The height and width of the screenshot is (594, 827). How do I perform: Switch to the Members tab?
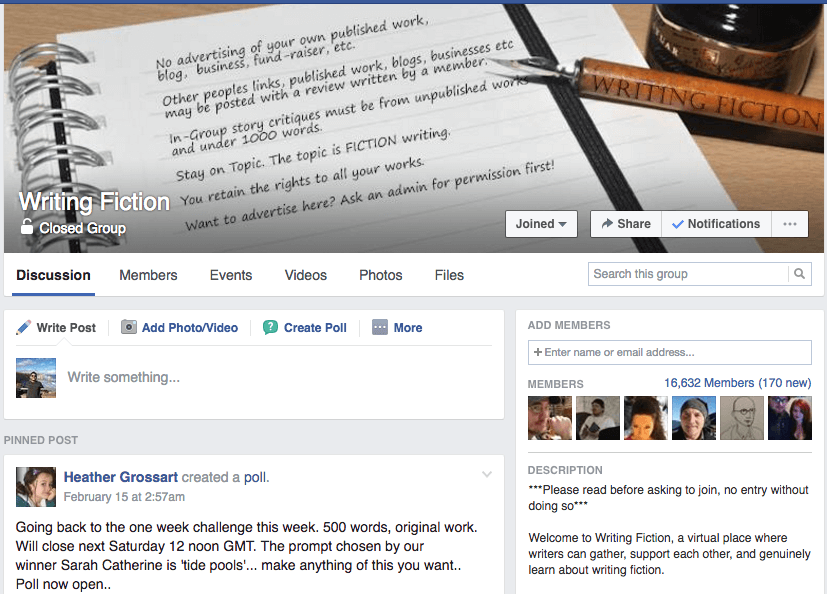pos(148,275)
